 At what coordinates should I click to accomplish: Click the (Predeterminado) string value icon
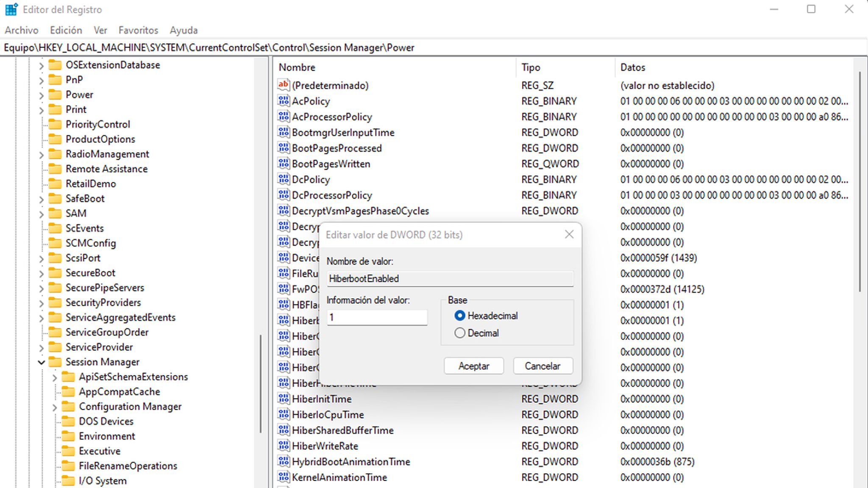(x=283, y=85)
